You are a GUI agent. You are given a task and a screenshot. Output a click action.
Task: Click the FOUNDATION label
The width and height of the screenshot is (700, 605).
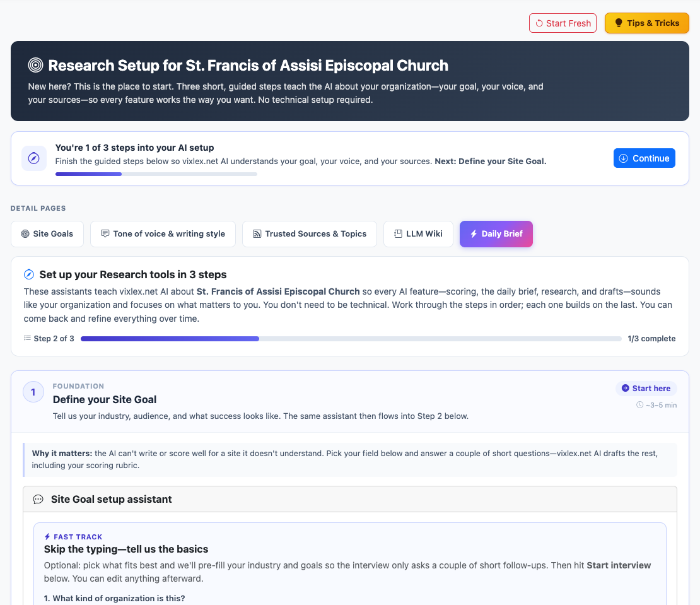(78, 386)
